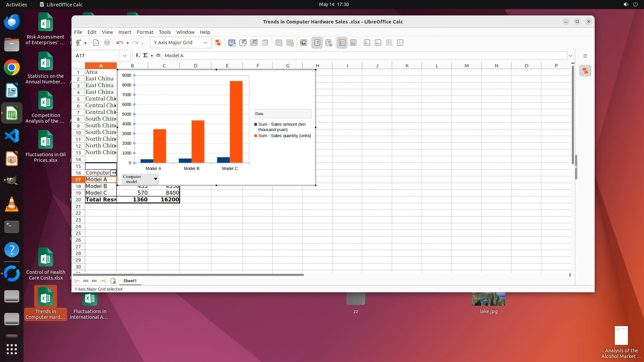Click the Undo arrow icon
644x362 pixels.
(x=120, y=43)
